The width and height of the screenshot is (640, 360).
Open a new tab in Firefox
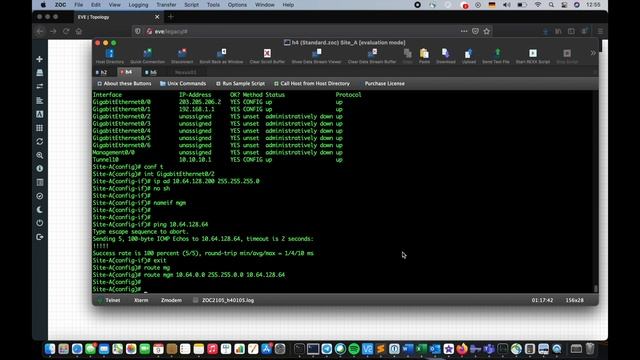point(171,17)
